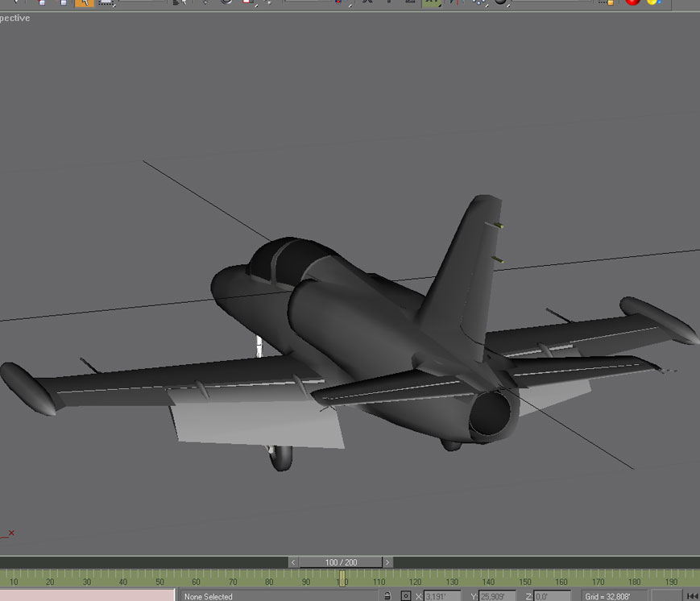Click frame 180 on the track bar
This screenshot has height=601, width=700.
click(x=634, y=582)
